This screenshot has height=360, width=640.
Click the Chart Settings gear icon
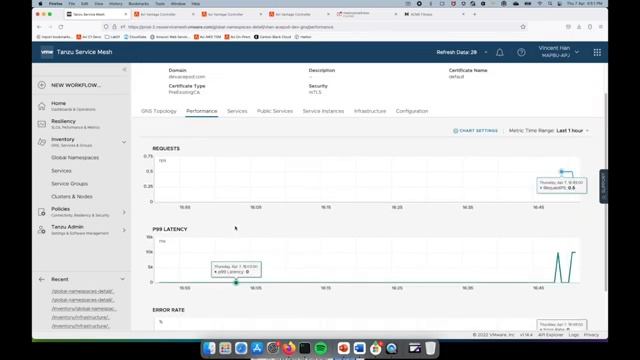(456, 131)
